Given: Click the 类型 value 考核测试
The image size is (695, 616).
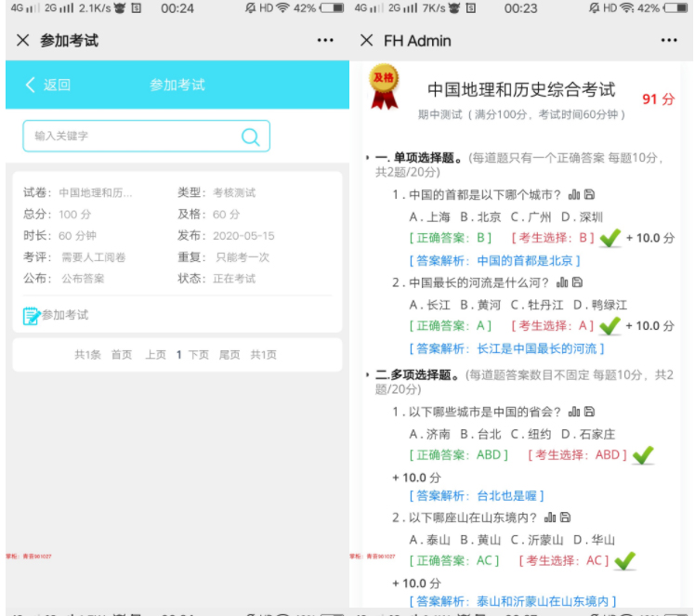Looking at the screenshot, I should pyautogui.click(x=234, y=192).
